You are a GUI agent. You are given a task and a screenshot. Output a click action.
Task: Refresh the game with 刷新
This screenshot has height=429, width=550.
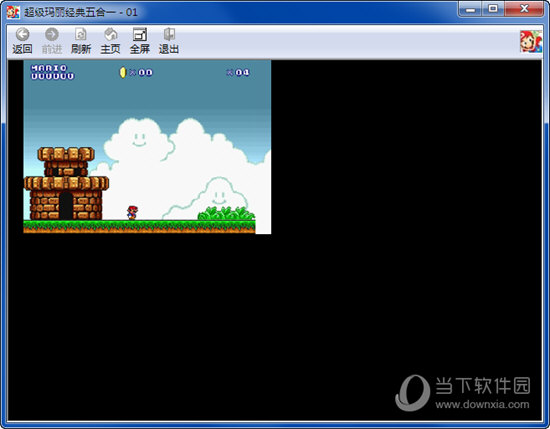tap(81, 41)
